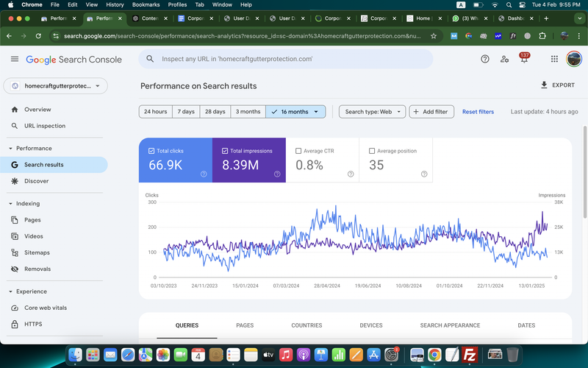Open users and permissions settings icon

[504, 59]
